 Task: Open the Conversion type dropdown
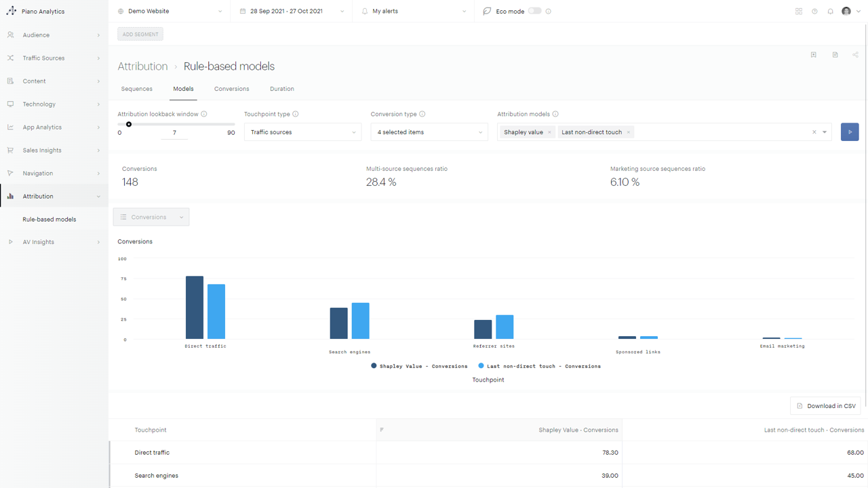pos(429,132)
